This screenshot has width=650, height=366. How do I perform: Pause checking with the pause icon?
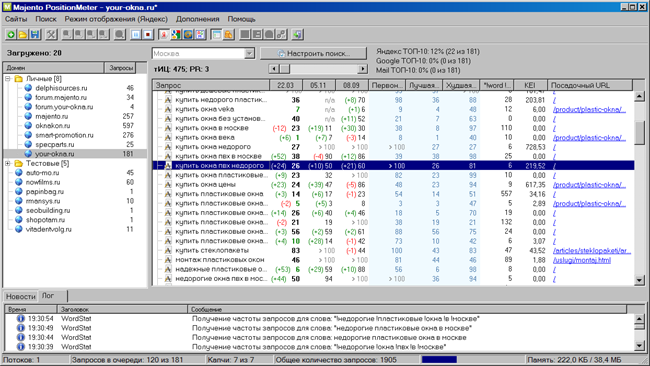[136, 34]
